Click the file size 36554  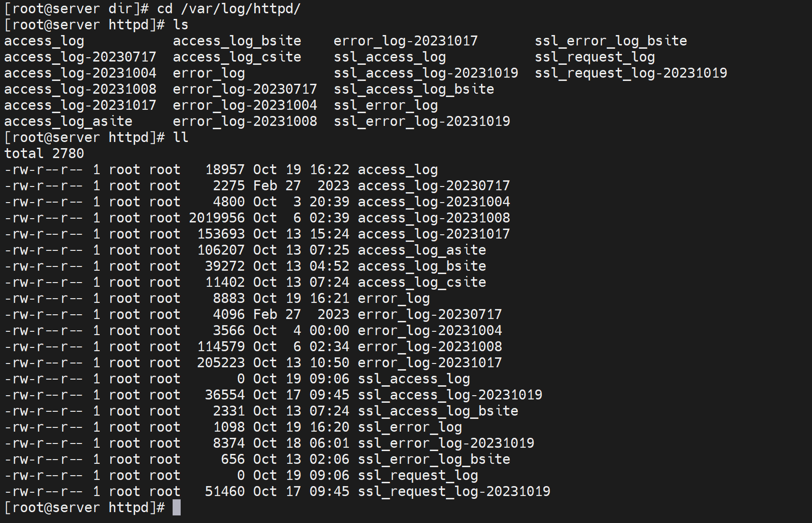tap(225, 395)
